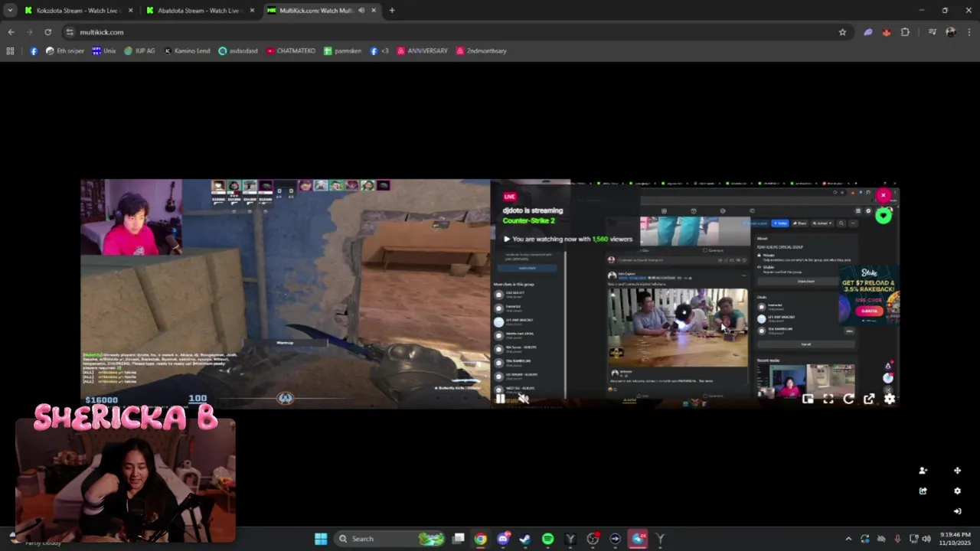Open Task View from the taskbar
The height and width of the screenshot is (551, 980).
458,539
